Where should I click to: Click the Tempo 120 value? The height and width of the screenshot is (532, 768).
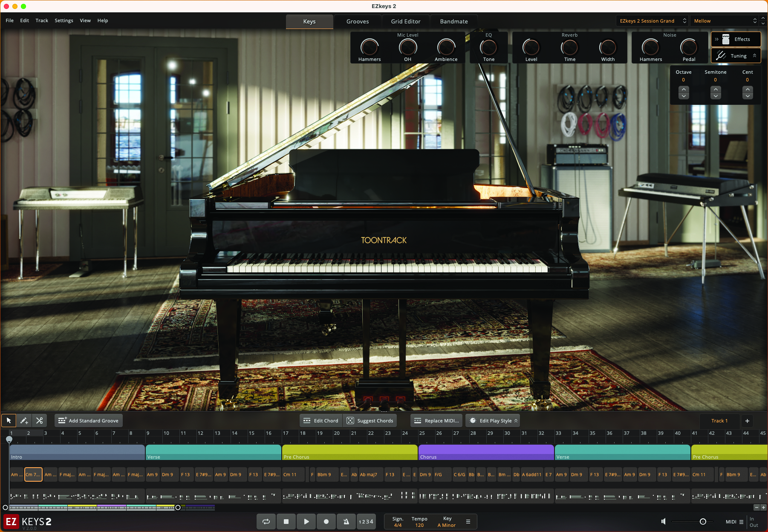pos(419,525)
